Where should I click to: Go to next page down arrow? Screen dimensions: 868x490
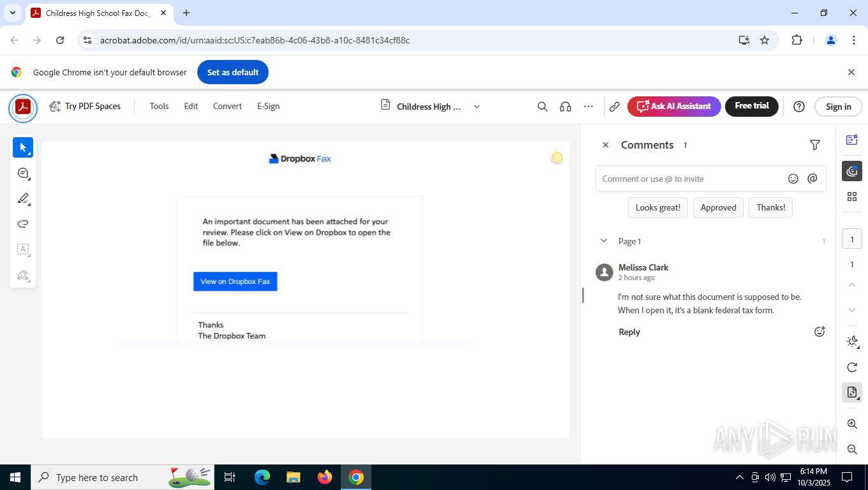852,310
